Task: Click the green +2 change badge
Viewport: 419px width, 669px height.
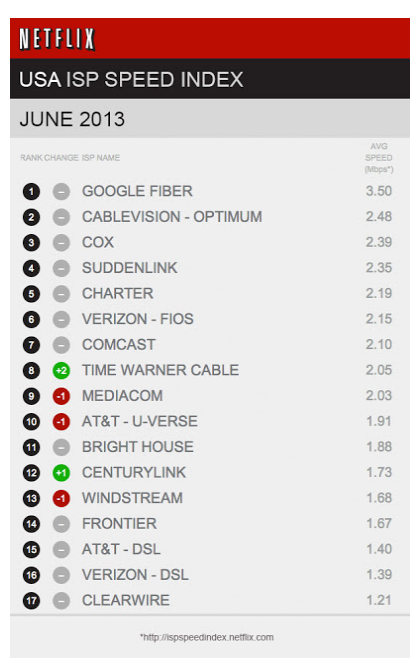Action: pyautogui.click(x=61, y=370)
